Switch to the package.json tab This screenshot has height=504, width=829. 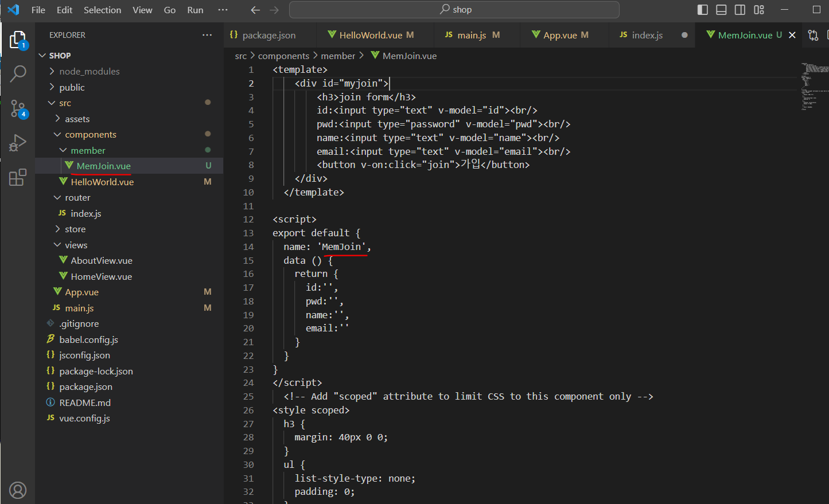(x=270, y=35)
